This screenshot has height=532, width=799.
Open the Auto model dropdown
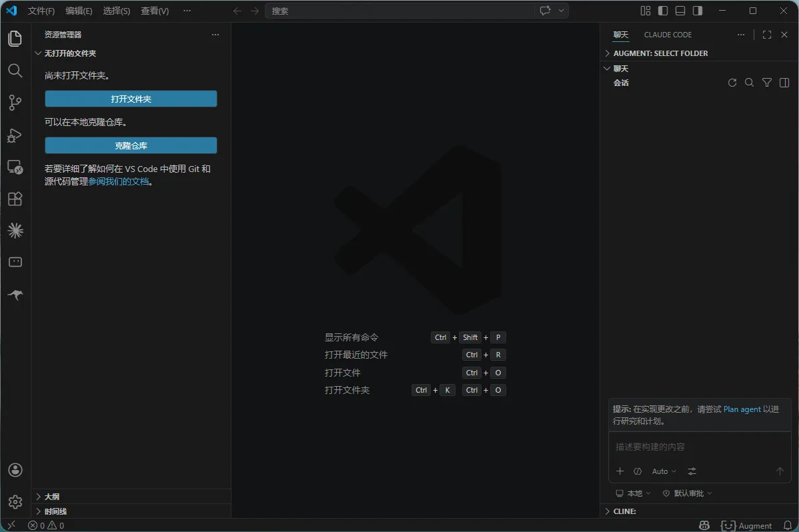(x=664, y=471)
